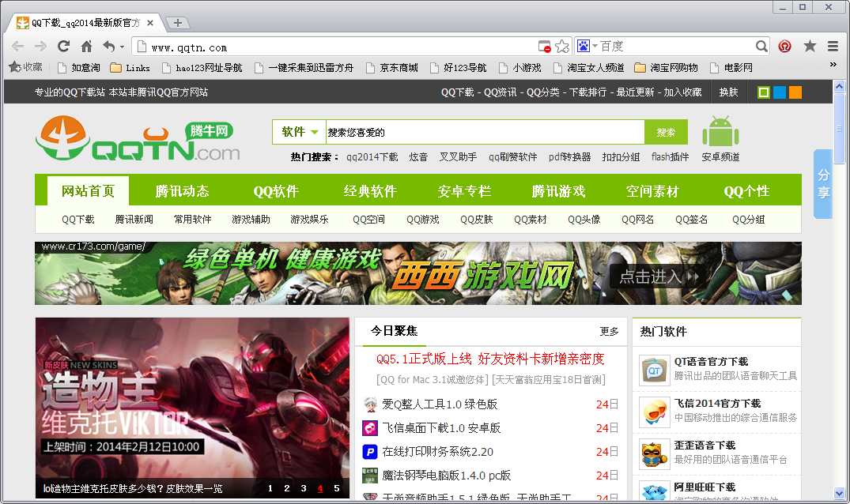Click the site search input field

pyautogui.click(x=485, y=132)
